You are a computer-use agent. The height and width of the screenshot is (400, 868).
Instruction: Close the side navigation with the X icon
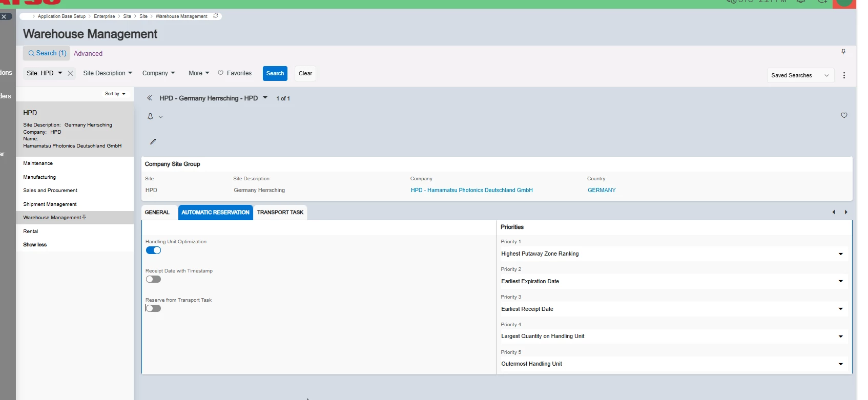[5, 16]
